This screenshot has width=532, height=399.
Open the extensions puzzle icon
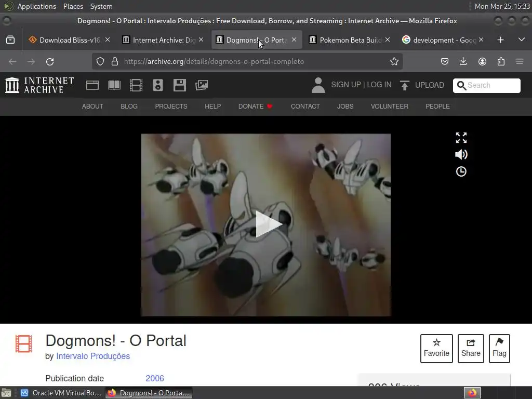coord(501,61)
